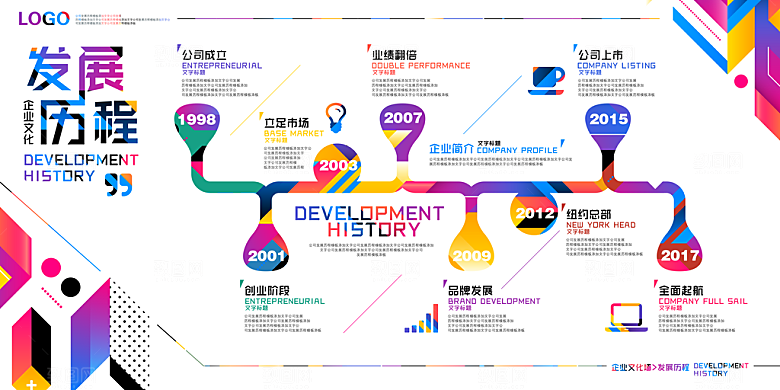Click the large quotation marks icon
780x390 pixels.
[119, 184]
